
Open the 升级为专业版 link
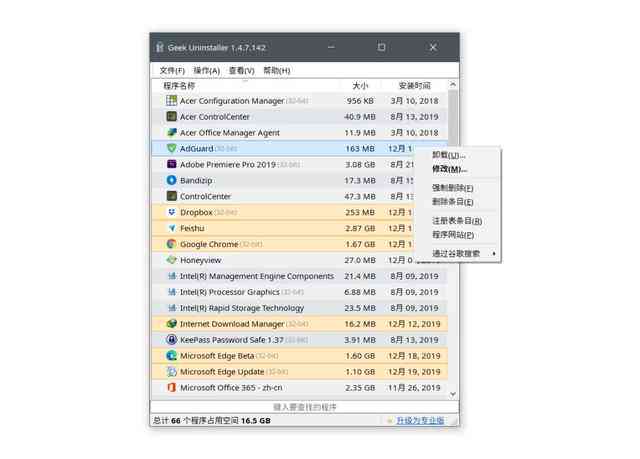[420, 420]
